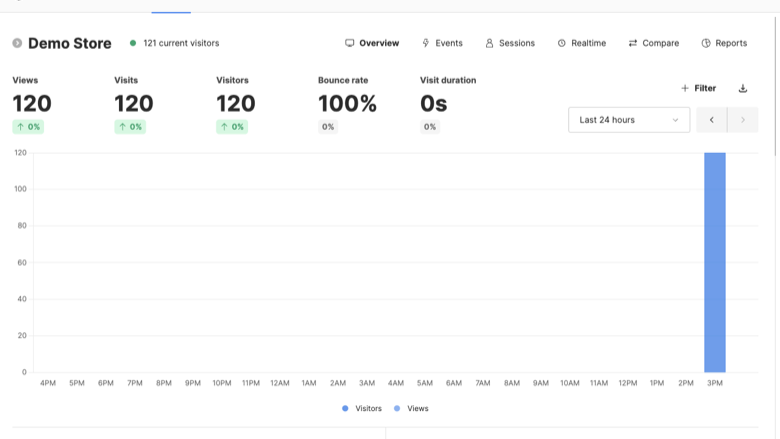Click the Demo Store website icon
This screenshot has height=439, width=780.
click(17, 43)
